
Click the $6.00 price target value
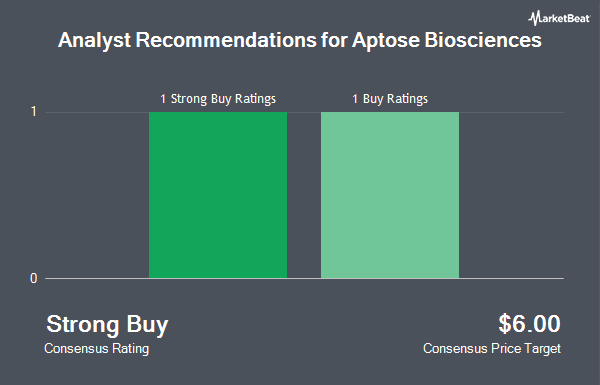coord(529,324)
